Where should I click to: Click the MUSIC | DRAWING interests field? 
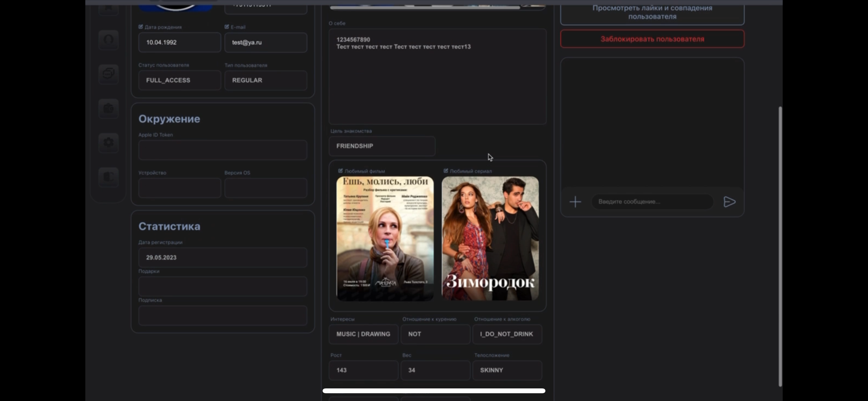[x=363, y=334]
